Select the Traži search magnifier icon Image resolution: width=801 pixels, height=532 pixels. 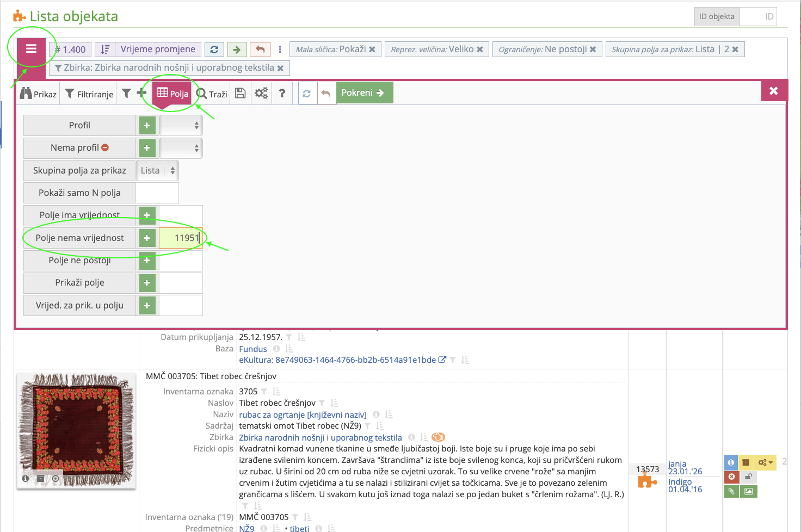(202, 93)
